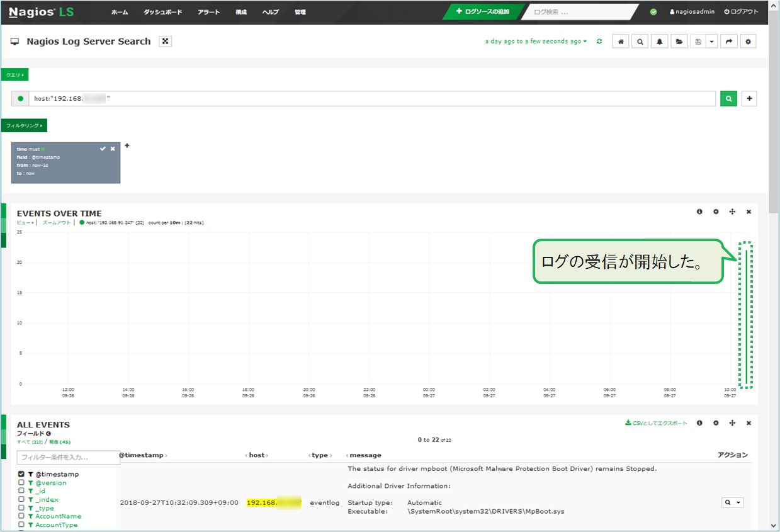Toggle the fullscreen icon next to Search title
The height and width of the screenshot is (532, 780).
click(166, 42)
